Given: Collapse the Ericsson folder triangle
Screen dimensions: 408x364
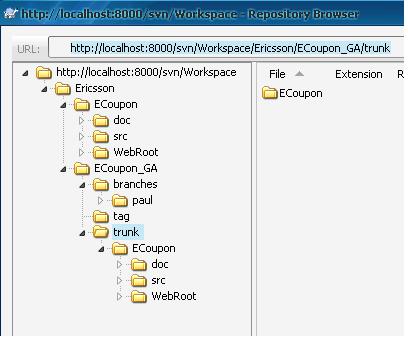Looking at the screenshot, I should click(x=44, y=89).
